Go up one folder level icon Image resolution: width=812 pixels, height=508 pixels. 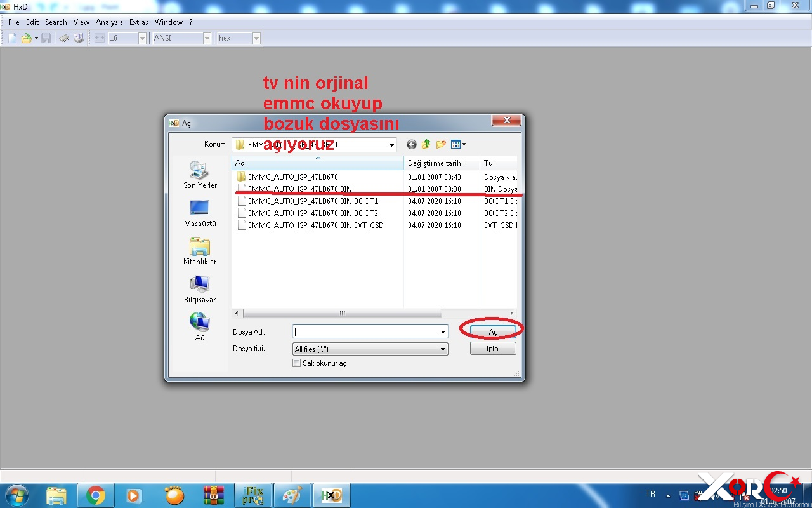coord(426,145)
